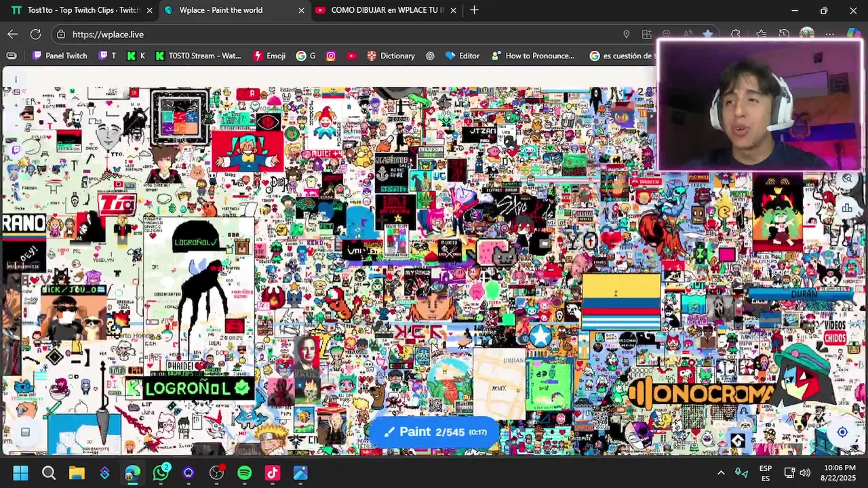Open Spotify from the taskbar
Image resolution: width=868 pixels, height=488 pixels.
pos(245,473)
